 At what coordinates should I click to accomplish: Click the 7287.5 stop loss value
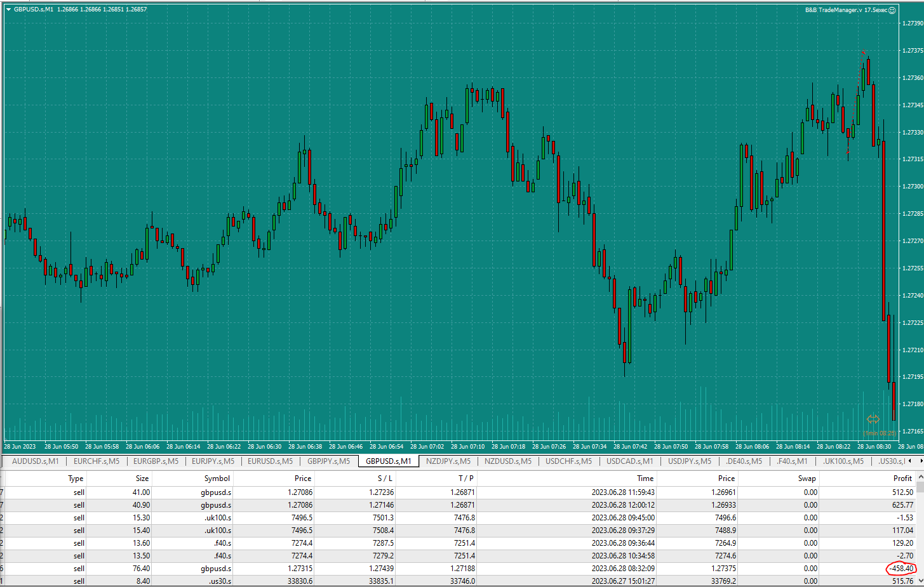(383, 543)
